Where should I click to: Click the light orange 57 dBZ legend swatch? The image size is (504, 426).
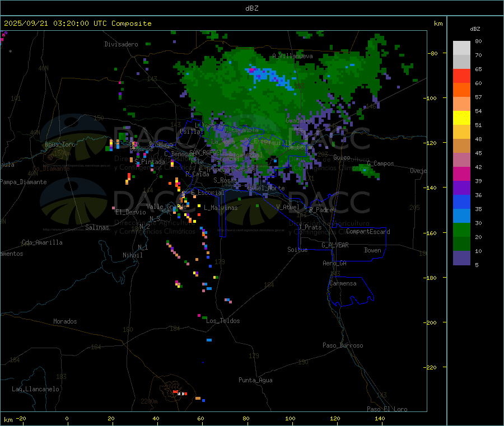[x=461, y=104]
